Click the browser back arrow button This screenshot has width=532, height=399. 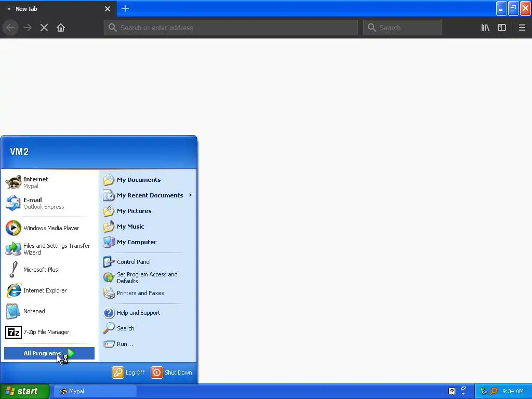click(10, 28)
